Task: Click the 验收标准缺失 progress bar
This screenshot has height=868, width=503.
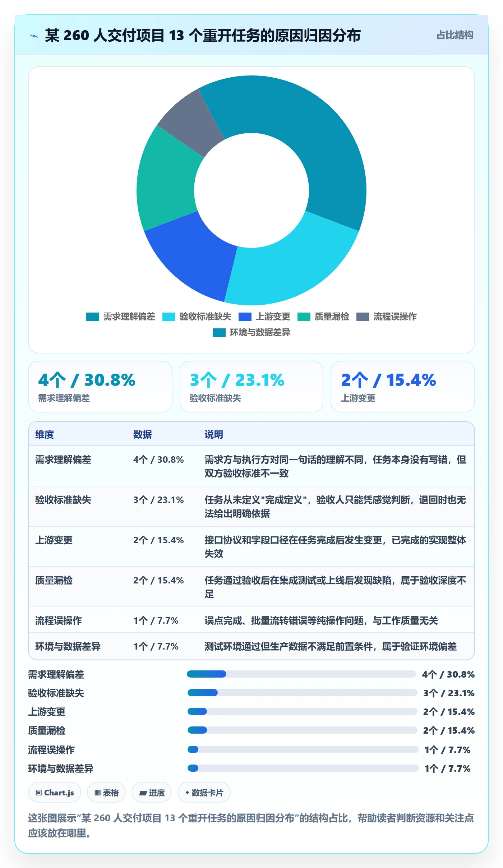Action: pyautogui.click(x=302, y=693)
